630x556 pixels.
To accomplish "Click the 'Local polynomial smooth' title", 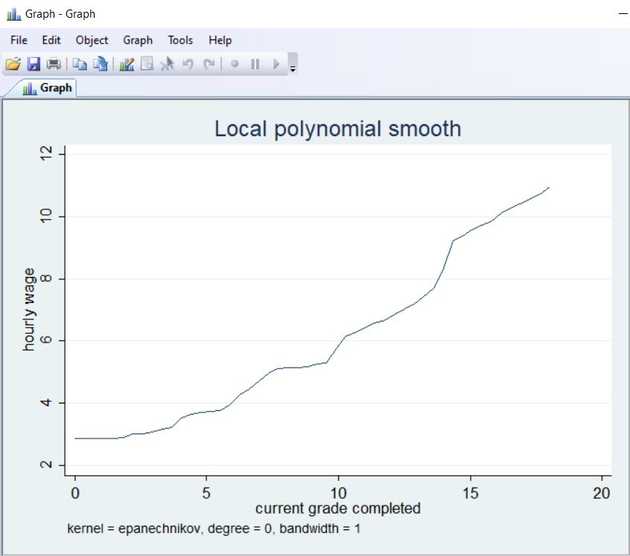I will 338,129.
